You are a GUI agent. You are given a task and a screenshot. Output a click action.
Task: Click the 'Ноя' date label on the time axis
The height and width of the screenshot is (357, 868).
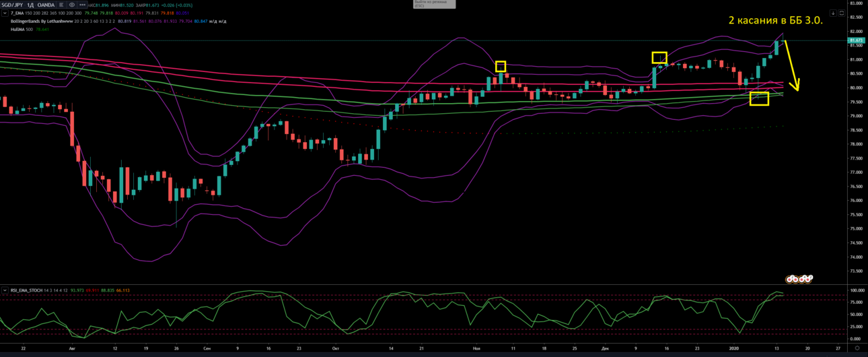pyautogui.click(x=476, y=348)
